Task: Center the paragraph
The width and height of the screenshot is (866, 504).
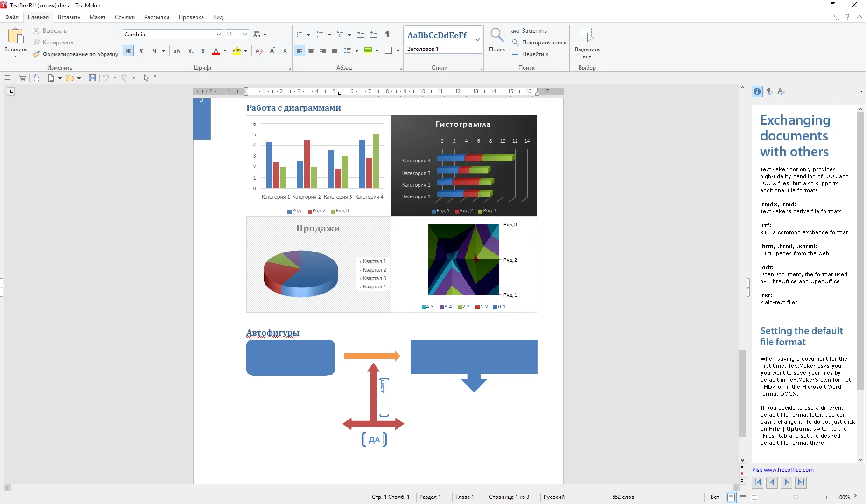Action: [x=311, y=50]
